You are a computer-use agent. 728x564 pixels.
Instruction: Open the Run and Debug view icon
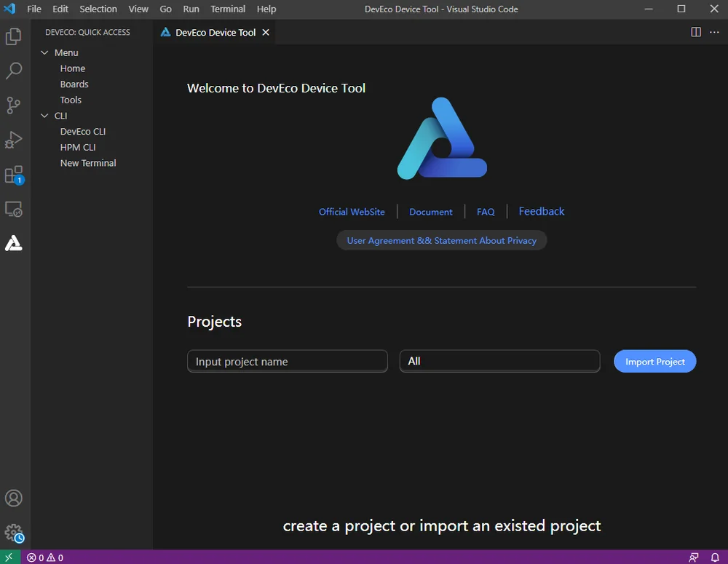13,139
